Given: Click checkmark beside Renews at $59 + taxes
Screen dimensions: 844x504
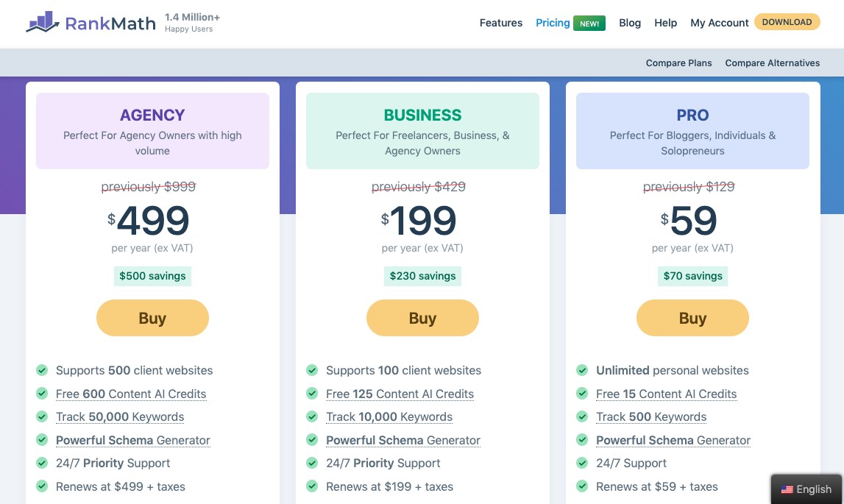Looking at the screenshot, I should tap(582, 486).
